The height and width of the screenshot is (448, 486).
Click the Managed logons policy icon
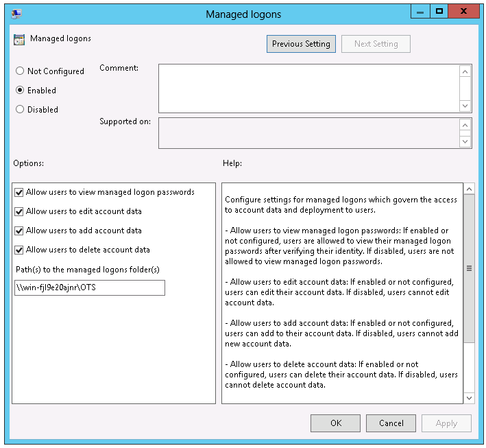19,40
